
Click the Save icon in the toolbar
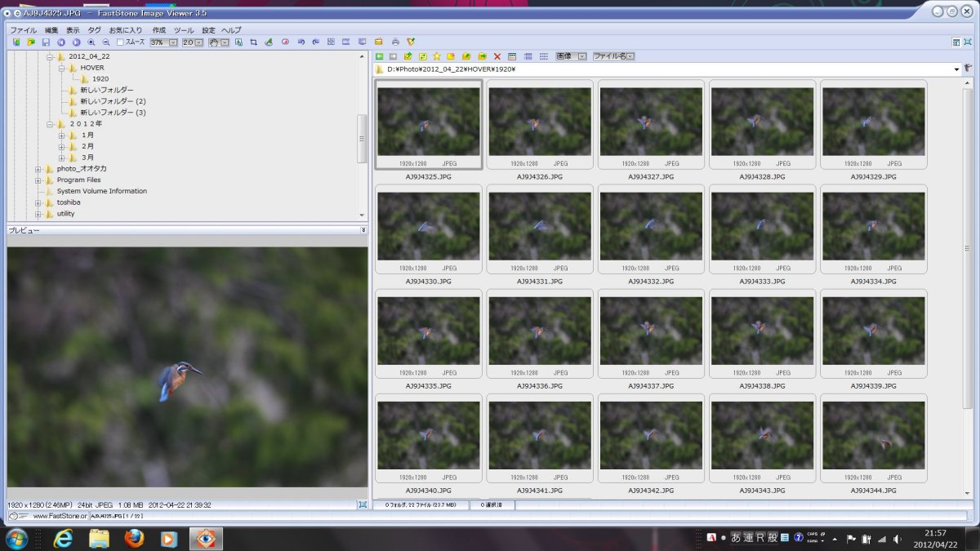pos(46,42)
